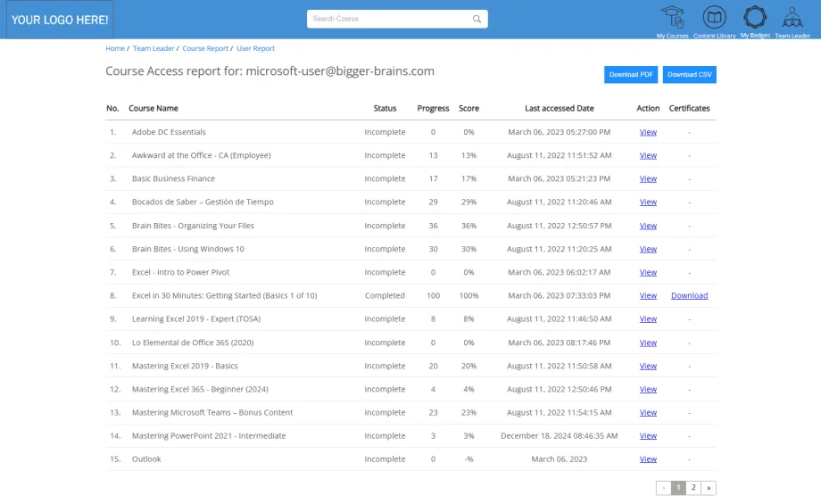Open the Team Leader icon
This screenshot has width=821, height=504.
point(792,17)
